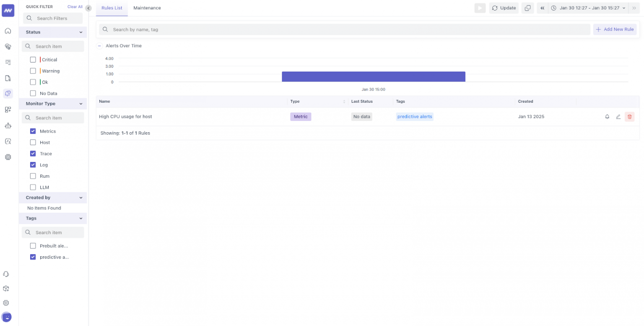This screenshot has height=326, width=644.
Task: Click the copy icon next to Update
Action: pos(528,8)
